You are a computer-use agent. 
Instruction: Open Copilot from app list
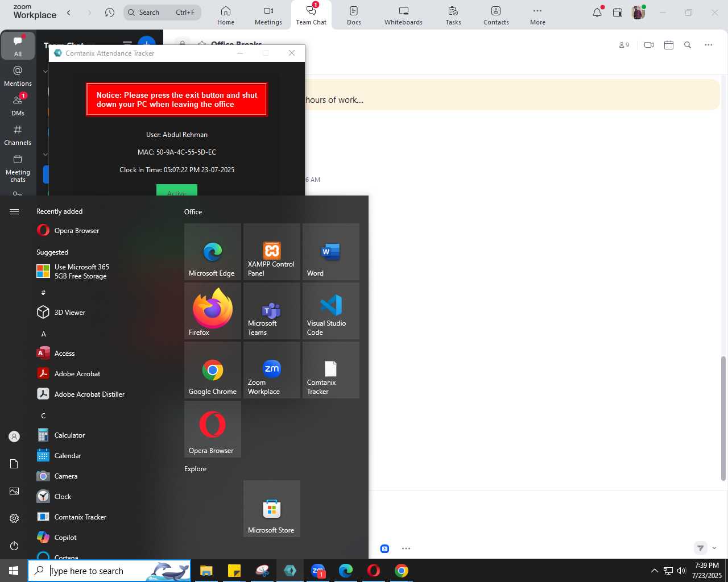(102, 538)
